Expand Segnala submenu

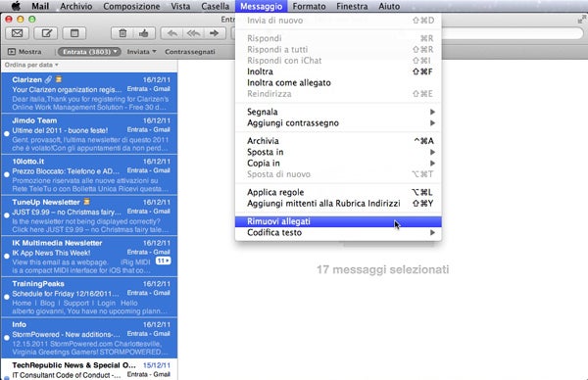coord(339,112)
